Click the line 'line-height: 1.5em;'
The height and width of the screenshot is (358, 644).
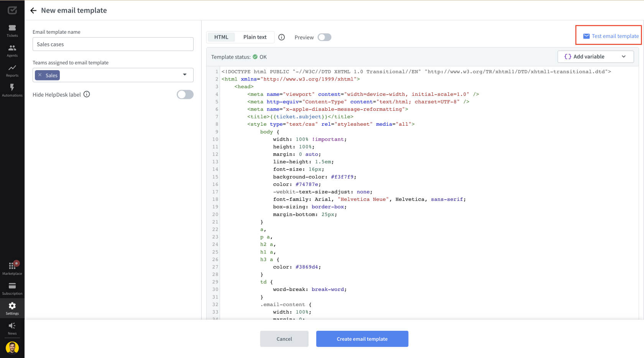(303, 162)
